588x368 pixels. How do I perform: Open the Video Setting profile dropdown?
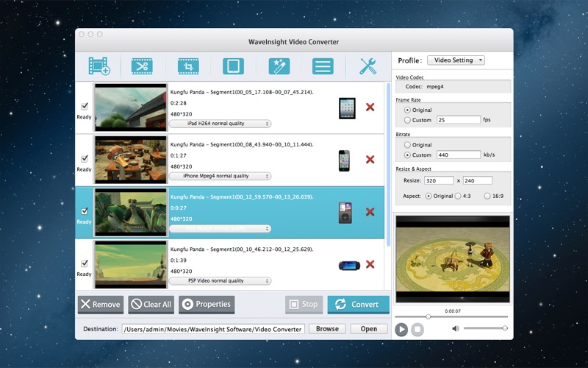[456, 60]
